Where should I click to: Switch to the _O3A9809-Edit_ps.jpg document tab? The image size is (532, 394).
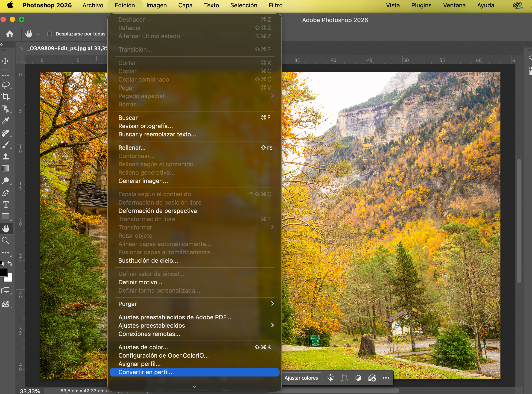pos(67,48)
